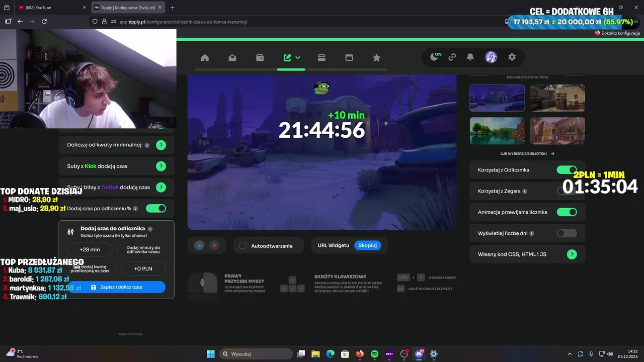
Task: Open the open-envelope messages icon
Action: coord(232,58)
